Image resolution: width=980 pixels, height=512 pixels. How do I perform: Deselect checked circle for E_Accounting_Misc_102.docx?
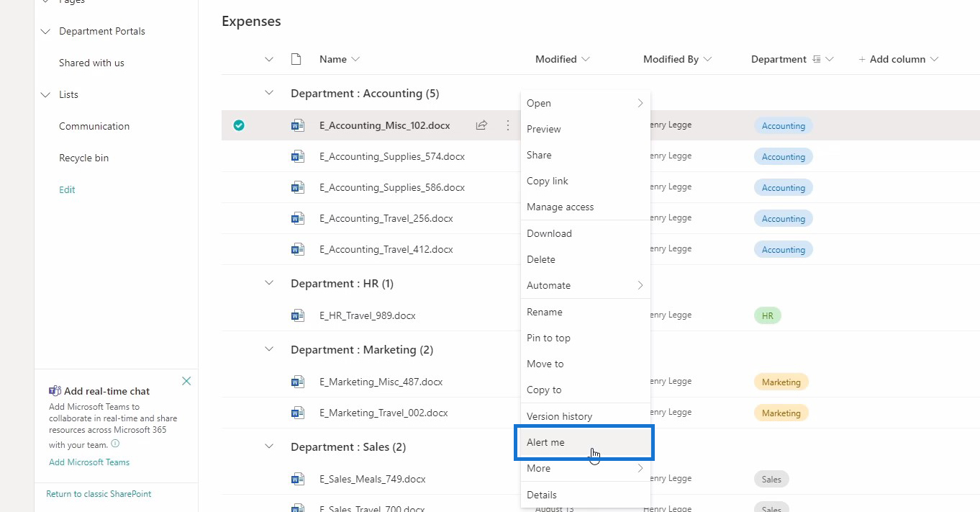pos(239,125)
